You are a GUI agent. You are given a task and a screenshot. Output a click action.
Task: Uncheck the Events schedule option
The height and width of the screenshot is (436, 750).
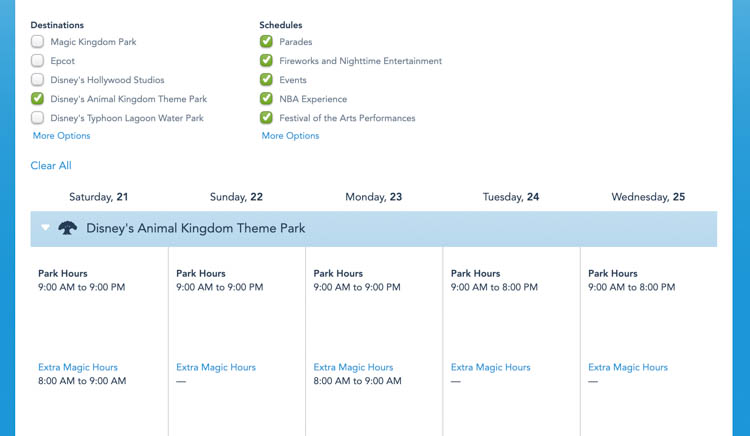click(x=266, y=80)
